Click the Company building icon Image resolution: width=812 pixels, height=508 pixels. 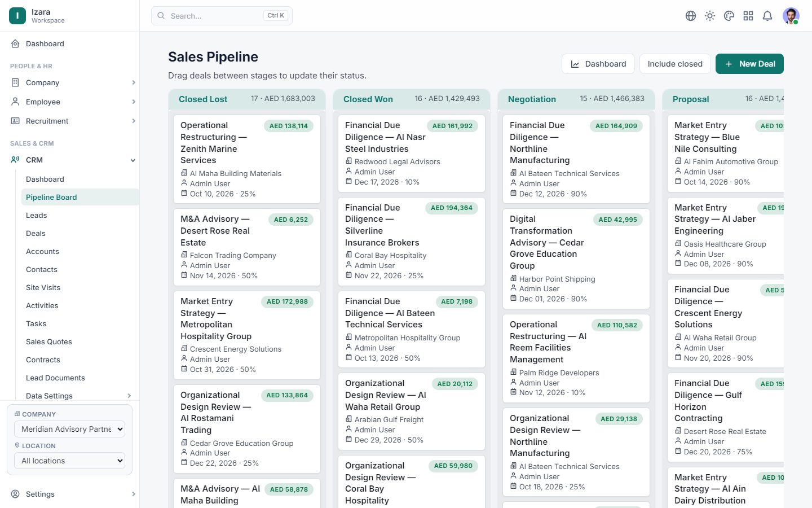pos(15,82)
